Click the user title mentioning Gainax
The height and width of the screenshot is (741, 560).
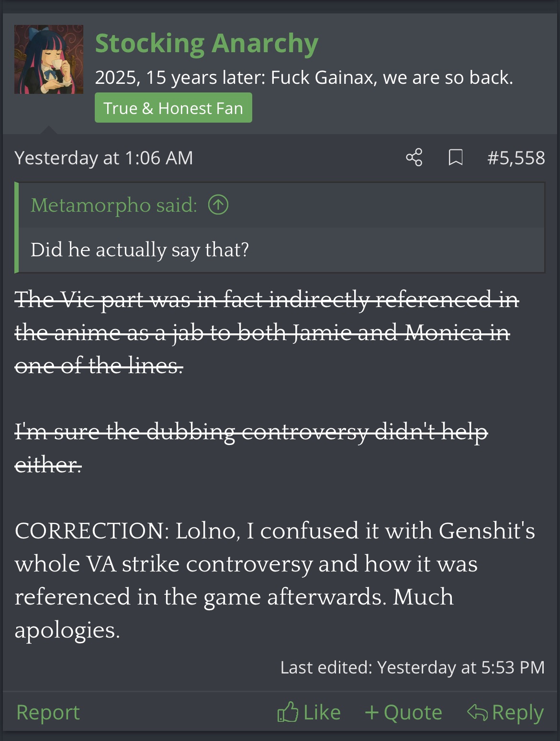point(303,78)
